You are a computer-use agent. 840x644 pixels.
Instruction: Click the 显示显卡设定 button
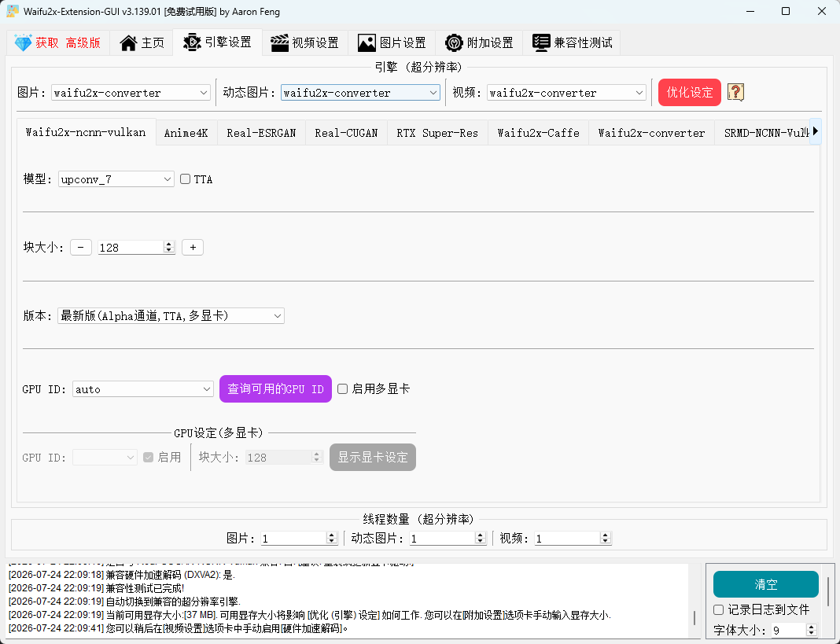coord(373,457)
